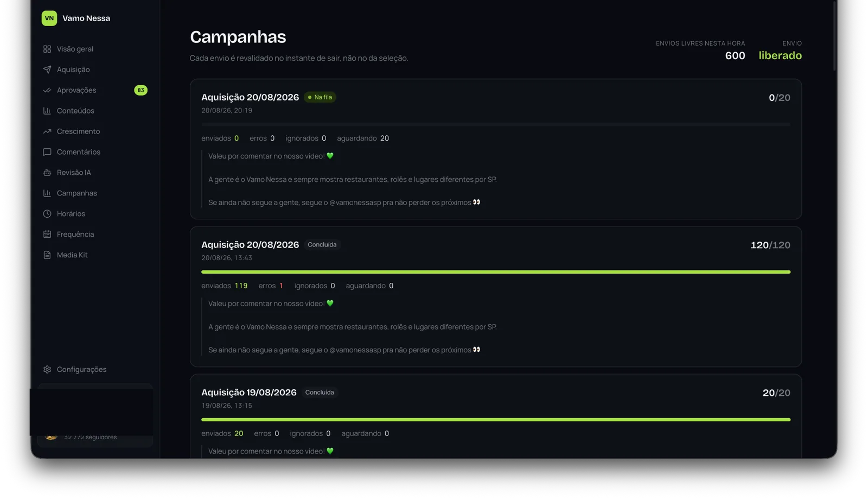This screenshot has width=868, height=499.
Task: Click the Comentários speech bubble icon
Action: tap(47, 152)
